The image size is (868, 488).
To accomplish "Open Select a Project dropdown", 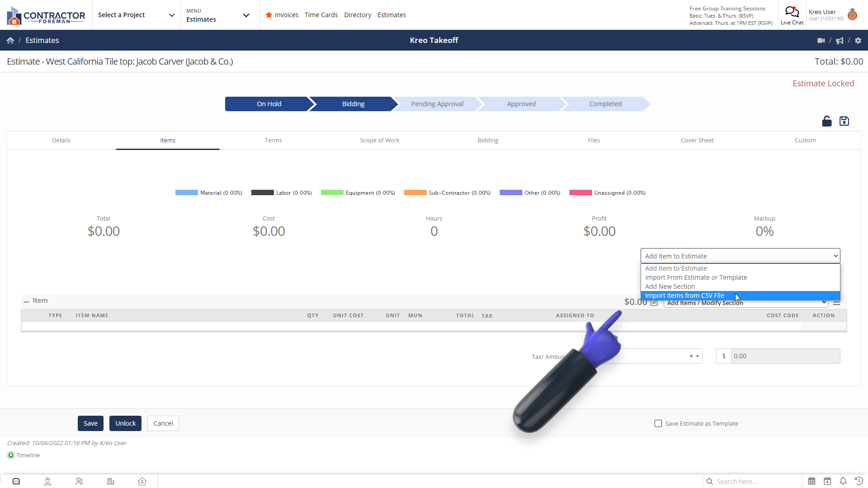I will pyautogui.click(x=136, y=15).
